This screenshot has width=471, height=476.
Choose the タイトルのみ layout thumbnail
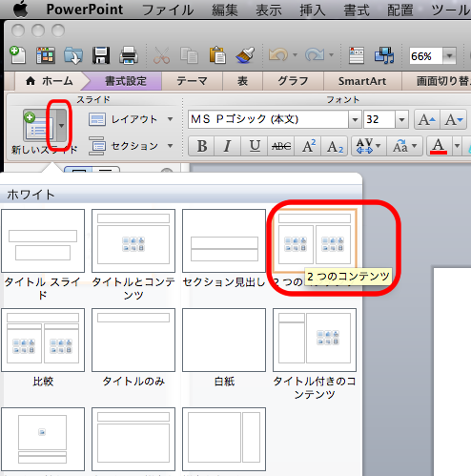pyautogui.click(x=133, y=340)
